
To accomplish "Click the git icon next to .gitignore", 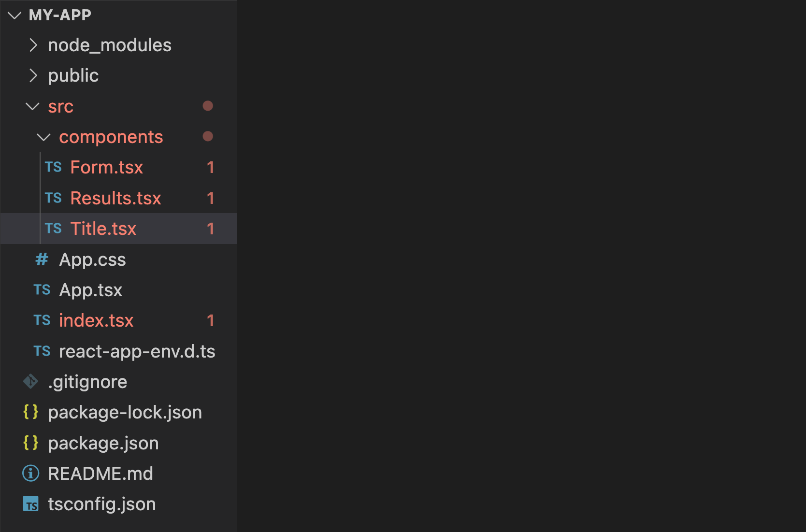I will 30,381.
